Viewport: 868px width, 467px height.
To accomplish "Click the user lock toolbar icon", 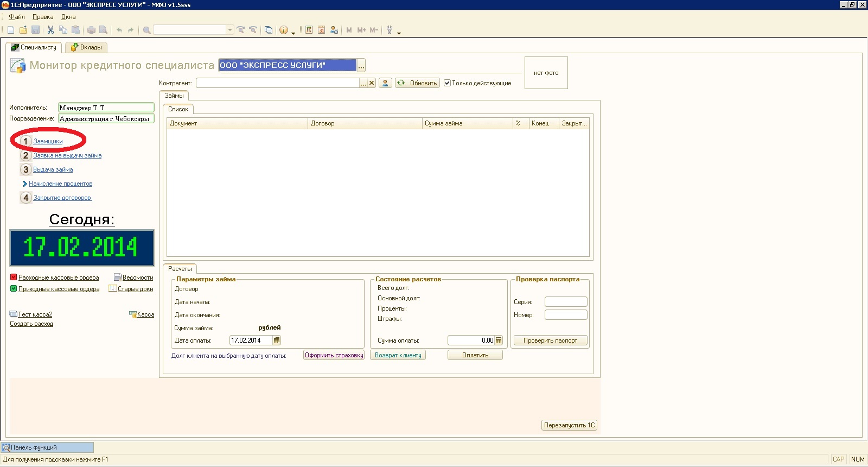I will point(334,30).
